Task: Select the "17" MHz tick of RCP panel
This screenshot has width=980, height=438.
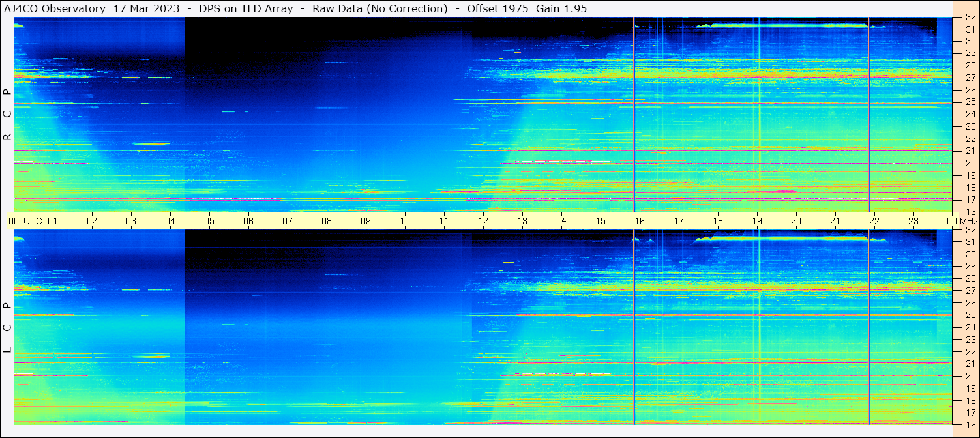Action: click(970, 199)
